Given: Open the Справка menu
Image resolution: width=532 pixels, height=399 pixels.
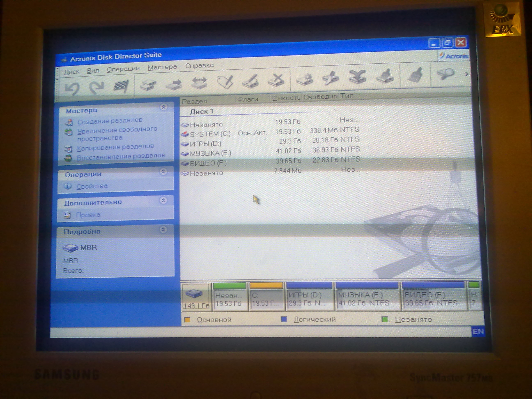Looking at the screenshot, I should coord(199,65).
